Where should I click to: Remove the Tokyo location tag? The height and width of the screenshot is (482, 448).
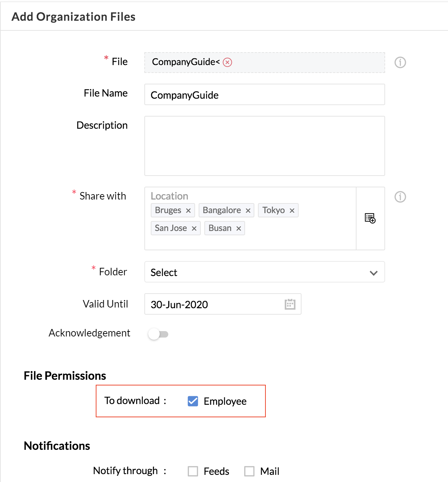[292, 211]
